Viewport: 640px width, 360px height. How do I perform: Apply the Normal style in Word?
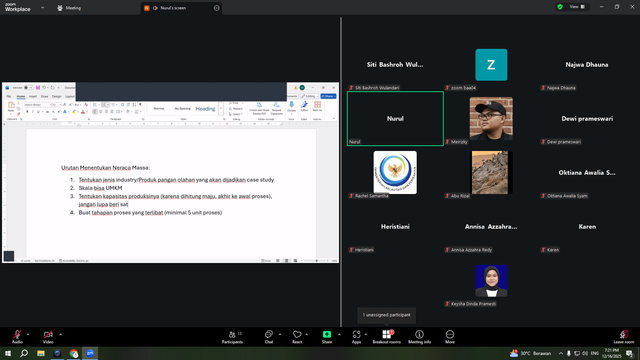pyautogui.click(x=159, y=109)
